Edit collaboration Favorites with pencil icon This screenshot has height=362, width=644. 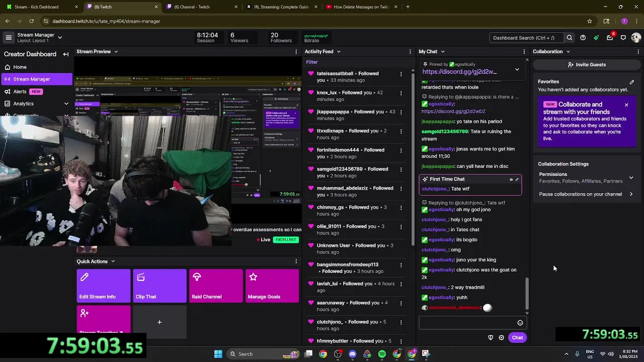pyautogui.click(x=632, y=82)
